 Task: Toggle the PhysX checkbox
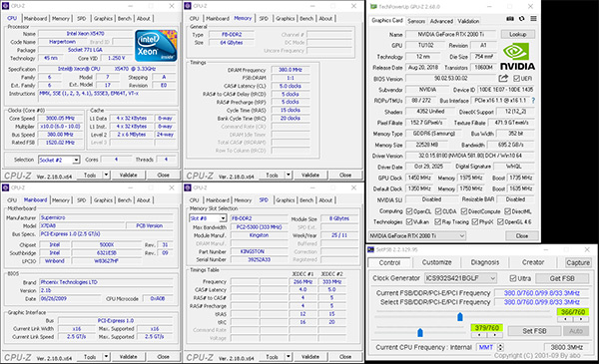475,221
